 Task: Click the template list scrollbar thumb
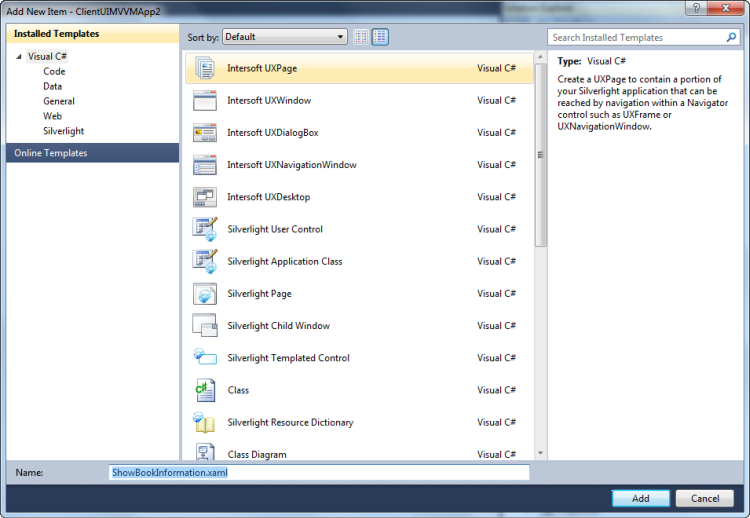point(540,155)
